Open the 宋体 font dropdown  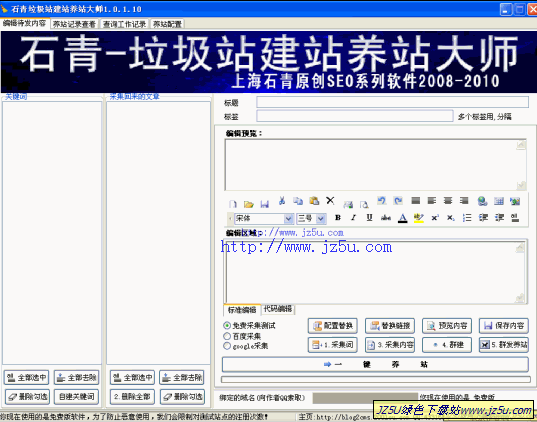point(289,218)
